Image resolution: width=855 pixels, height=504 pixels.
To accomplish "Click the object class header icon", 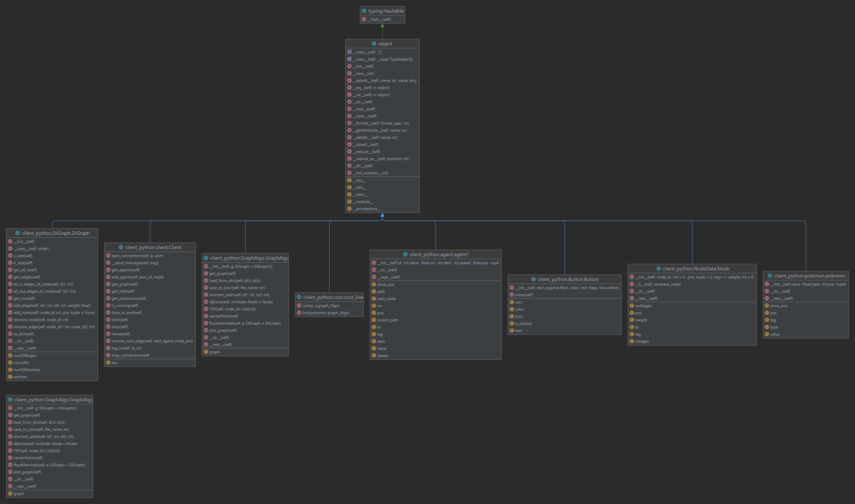I will tap(374, 44).
